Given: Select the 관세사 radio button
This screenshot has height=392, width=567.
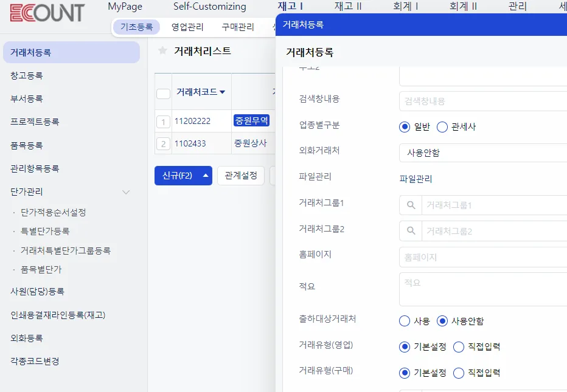Looking at the screenshot, I should pyautogui.click(x=442, y=127).
